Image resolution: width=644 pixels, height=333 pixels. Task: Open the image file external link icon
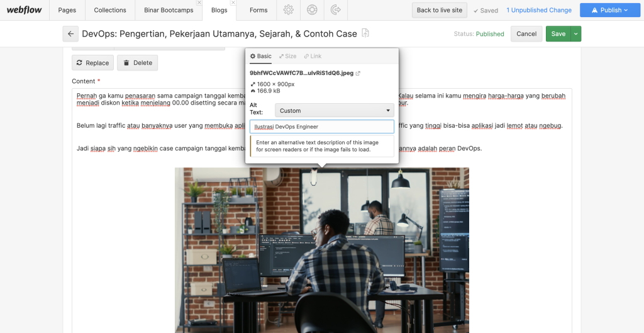point(358,73)
